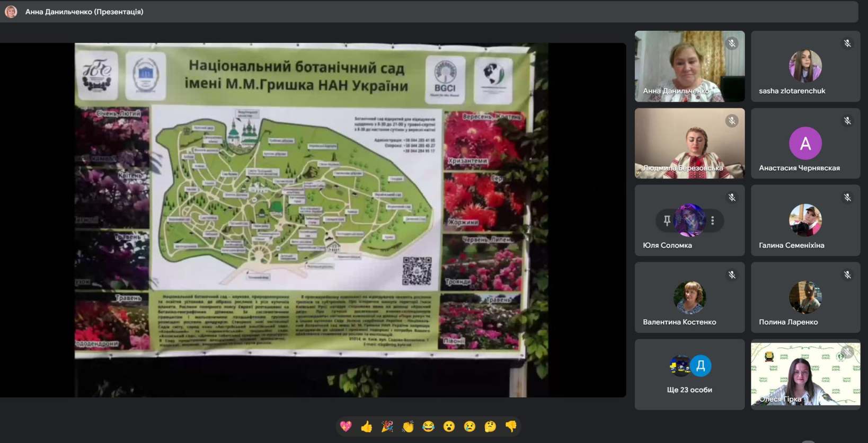The width and height of the screenshot is (868, 443).
Task: Click the 'Валентина Костенко' name label
Action: click(x=679, y=322)
